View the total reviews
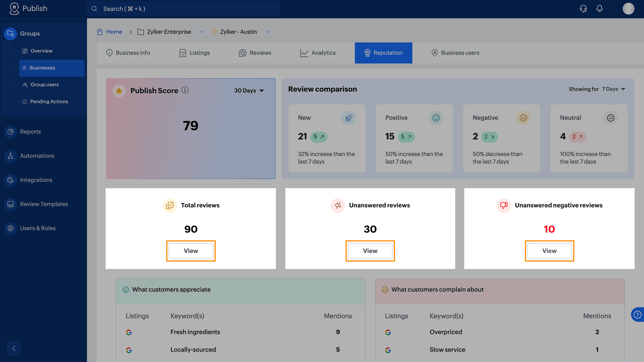 click(x=191, y=251)
